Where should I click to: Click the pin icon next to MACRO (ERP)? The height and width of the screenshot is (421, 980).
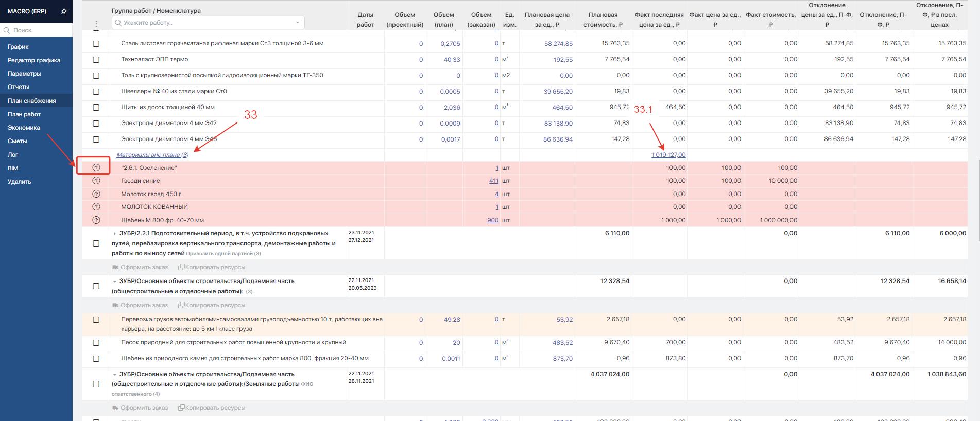(x=64, y=11)
